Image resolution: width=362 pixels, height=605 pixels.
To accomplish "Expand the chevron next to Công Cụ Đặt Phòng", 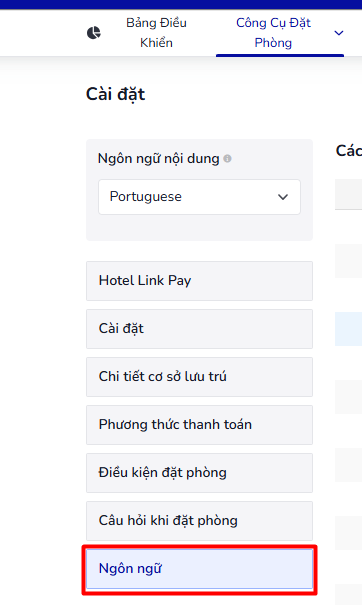I will [x=338, y=33].
